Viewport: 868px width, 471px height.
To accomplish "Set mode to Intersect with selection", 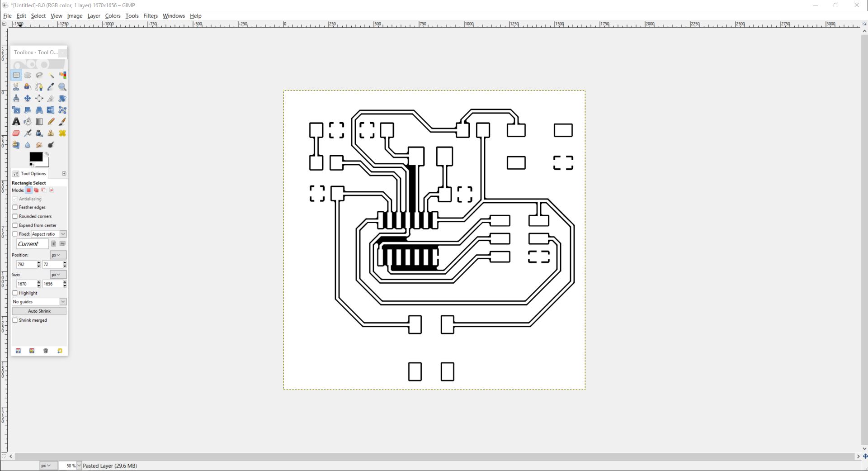I will (51, 190).
